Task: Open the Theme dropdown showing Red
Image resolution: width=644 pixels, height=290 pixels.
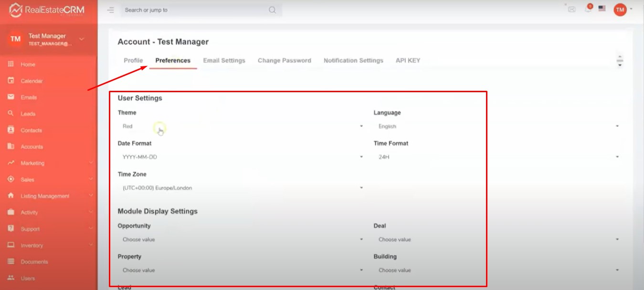Action: coord(241,127)
